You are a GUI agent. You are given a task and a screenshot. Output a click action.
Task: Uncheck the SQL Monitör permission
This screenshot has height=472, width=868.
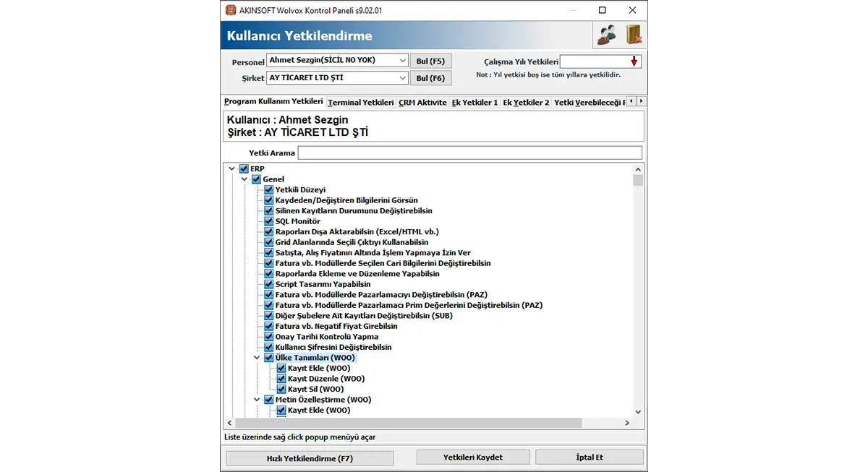coord(269,221)
